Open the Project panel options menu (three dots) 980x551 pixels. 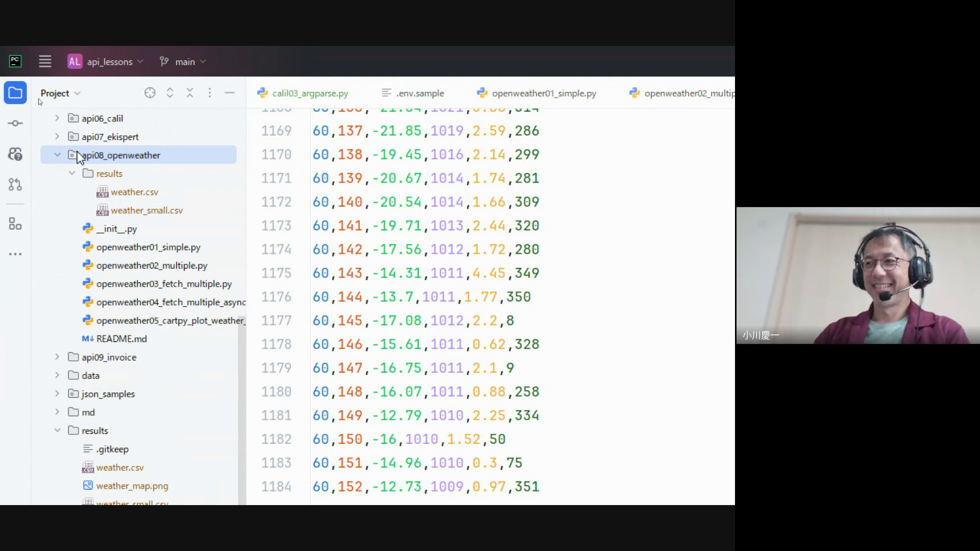tap(210, 93)
